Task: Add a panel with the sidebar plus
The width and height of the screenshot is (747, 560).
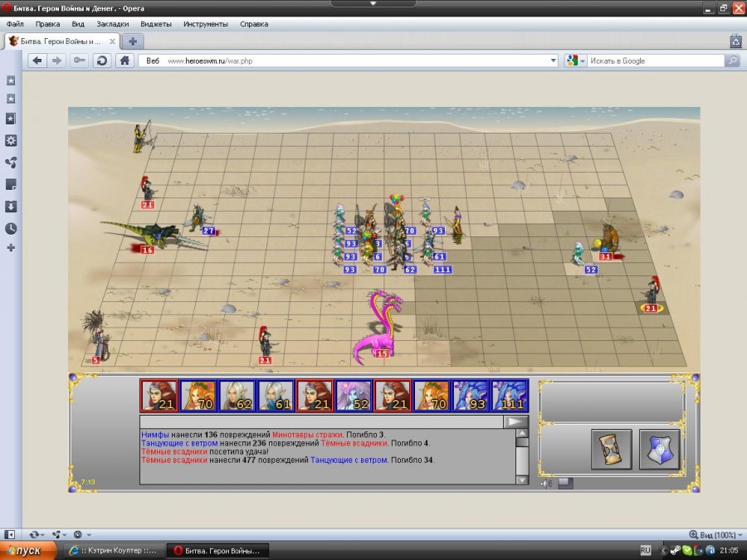Action: [x=11, y=247]
